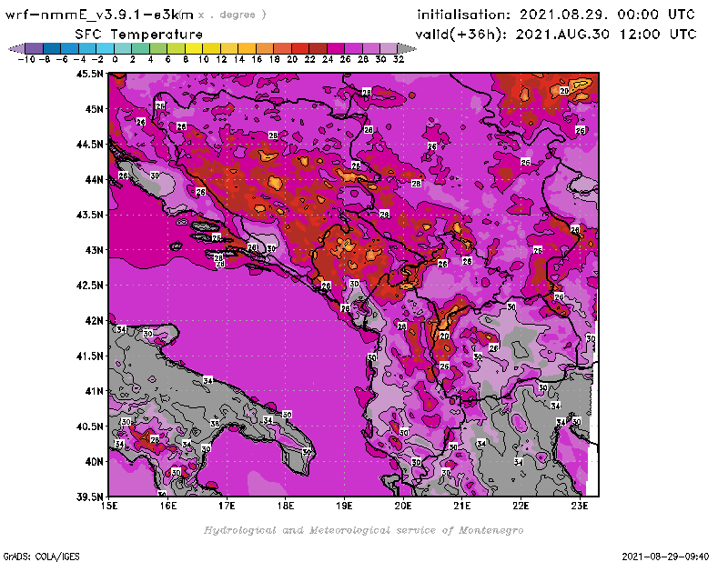Click the 'GrADS: COLA/IGES' label
Image resolution: width=728 pixels, height=562 pixels.
click(41, 557)
